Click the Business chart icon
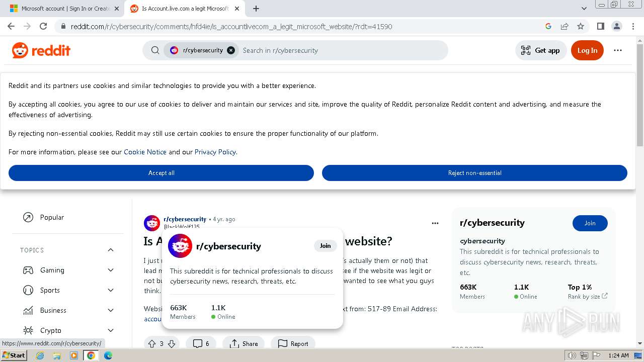Image resolution: width=644 pixels, height=362 pixels. pos(28,310)
